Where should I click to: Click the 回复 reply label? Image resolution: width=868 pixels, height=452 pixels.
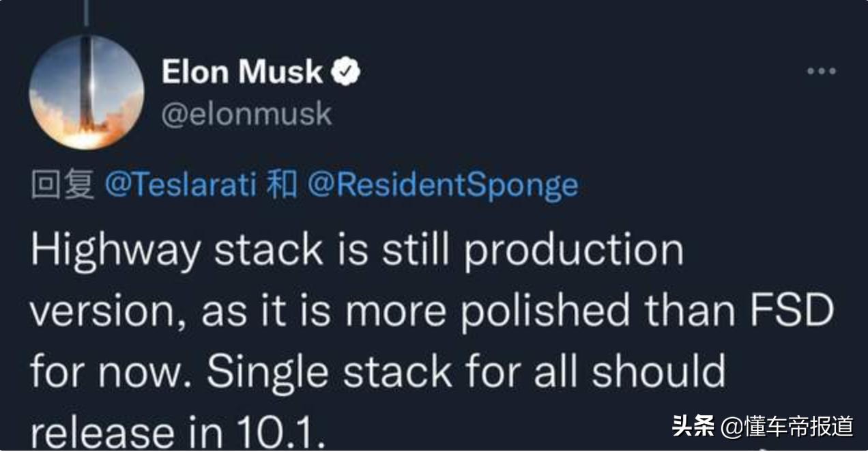[x=63, y=185]
